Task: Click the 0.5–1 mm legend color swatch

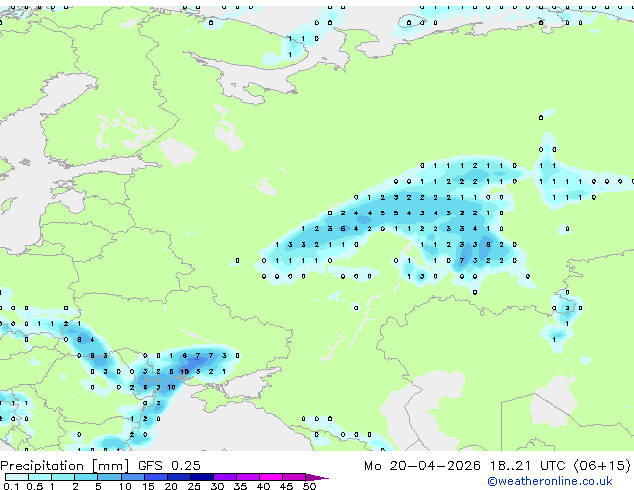Action: point(40,477)
